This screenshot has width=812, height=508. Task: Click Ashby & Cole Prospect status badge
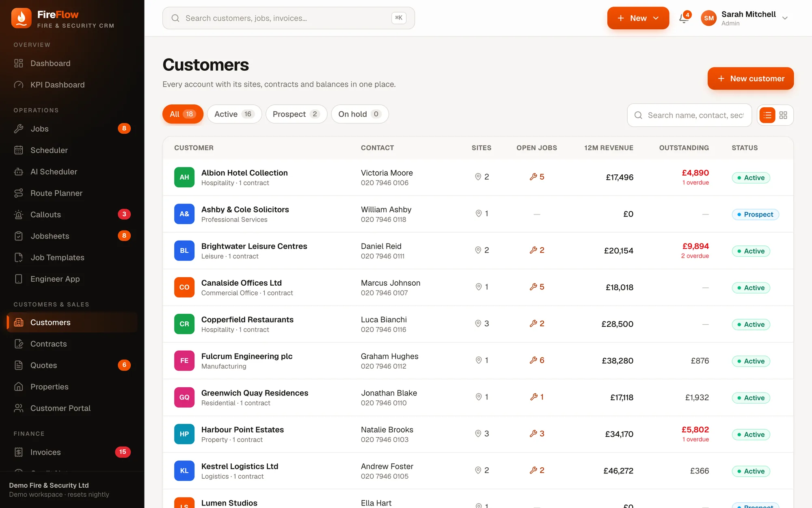point(755,214)
